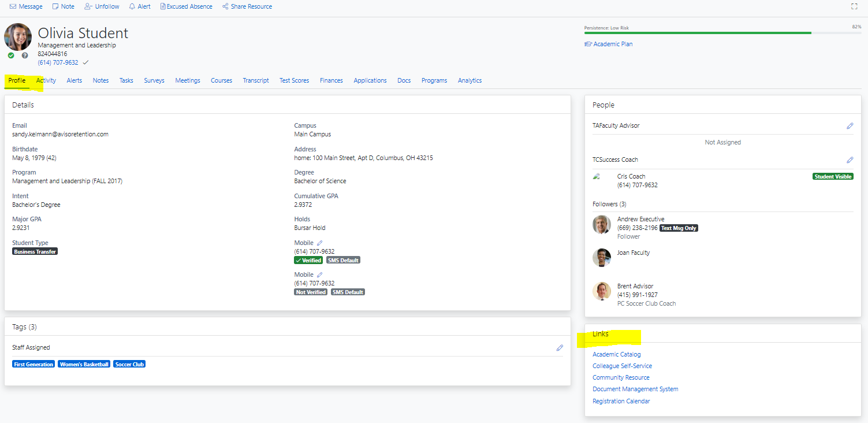Edit Staff Assigned tags pencil icon
Screen dimensions: 868x423
[x=560, y=348]
